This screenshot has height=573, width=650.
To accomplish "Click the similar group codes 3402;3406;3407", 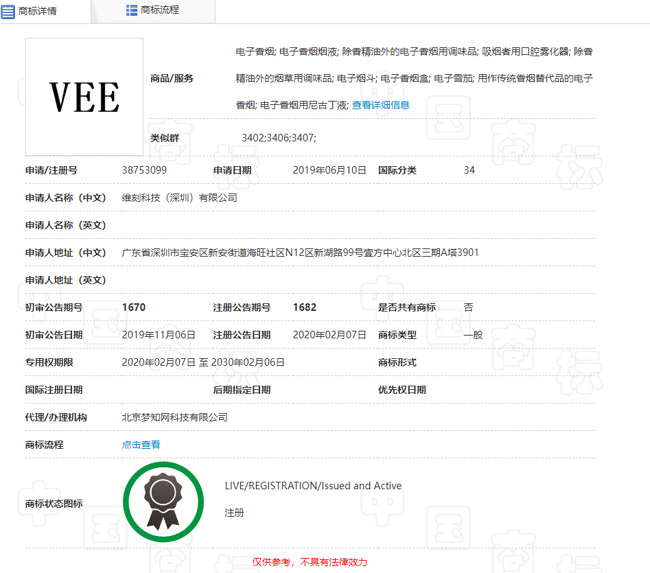I will (x=279, y=138).
